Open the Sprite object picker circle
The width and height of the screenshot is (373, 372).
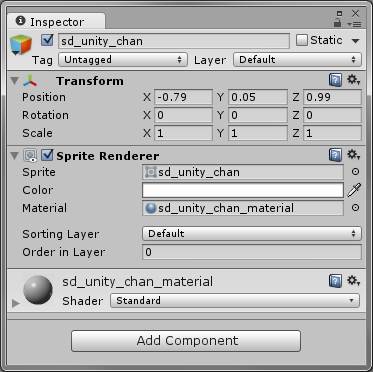click(355, 172)
